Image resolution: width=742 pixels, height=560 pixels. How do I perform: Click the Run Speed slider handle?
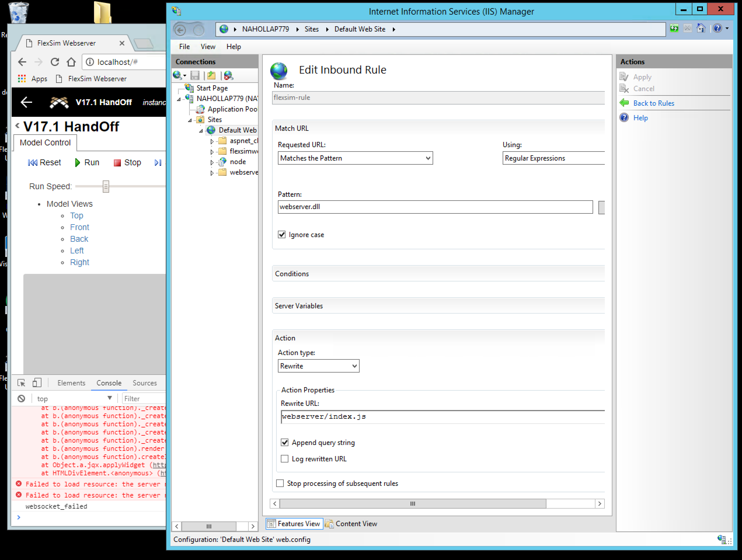tap(106, 187)
